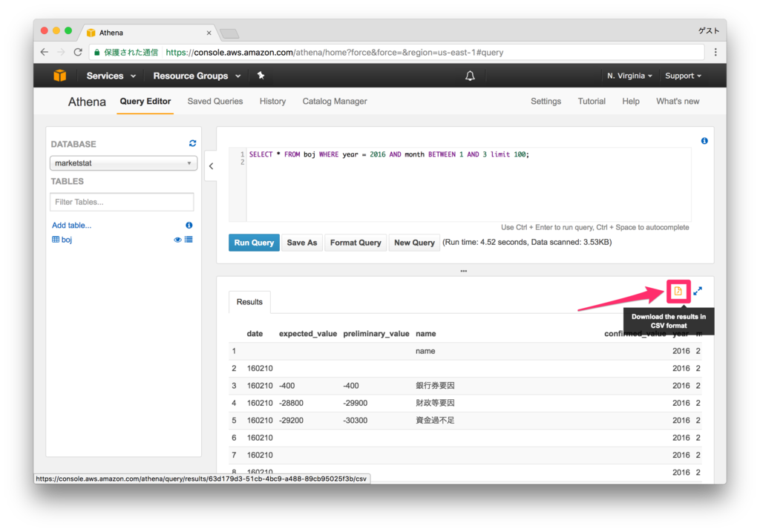Open the Saved Queries tab
The height and width of the screenshot is (532, 760).
215,101
